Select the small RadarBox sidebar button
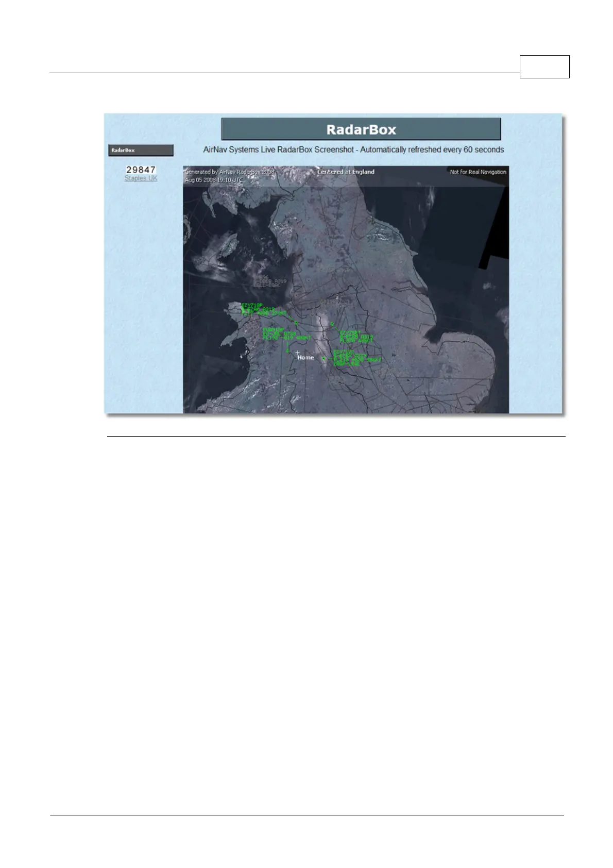613x868 pixels. [141, 151]
